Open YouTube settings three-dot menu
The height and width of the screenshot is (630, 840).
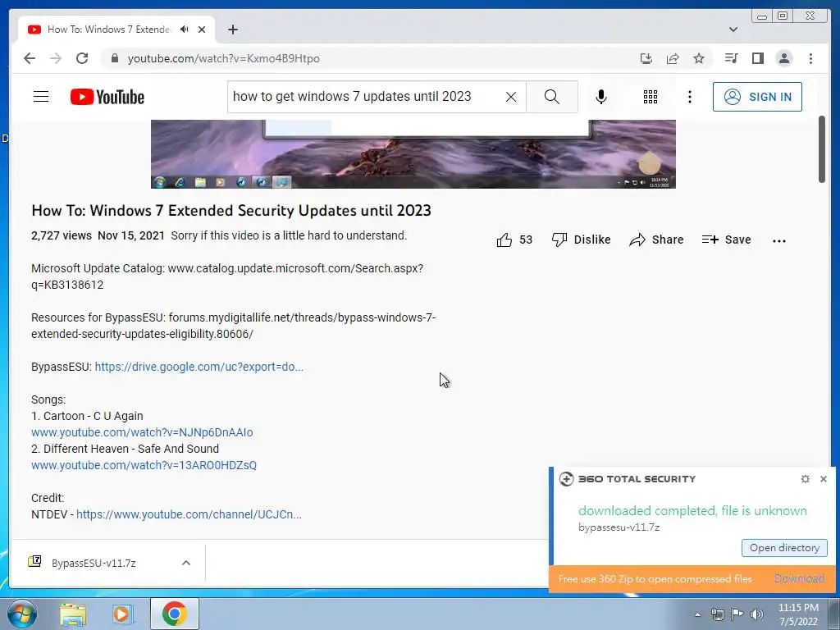coord(689,97)
